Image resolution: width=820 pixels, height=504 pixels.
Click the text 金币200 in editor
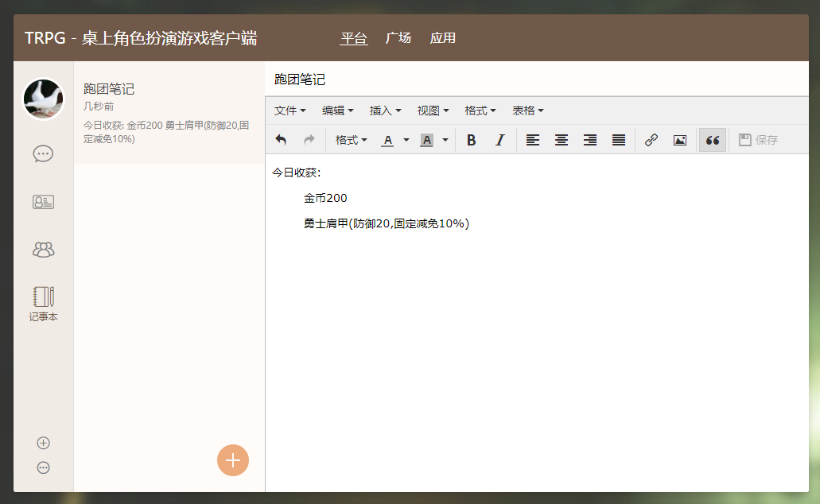[325, 198]
